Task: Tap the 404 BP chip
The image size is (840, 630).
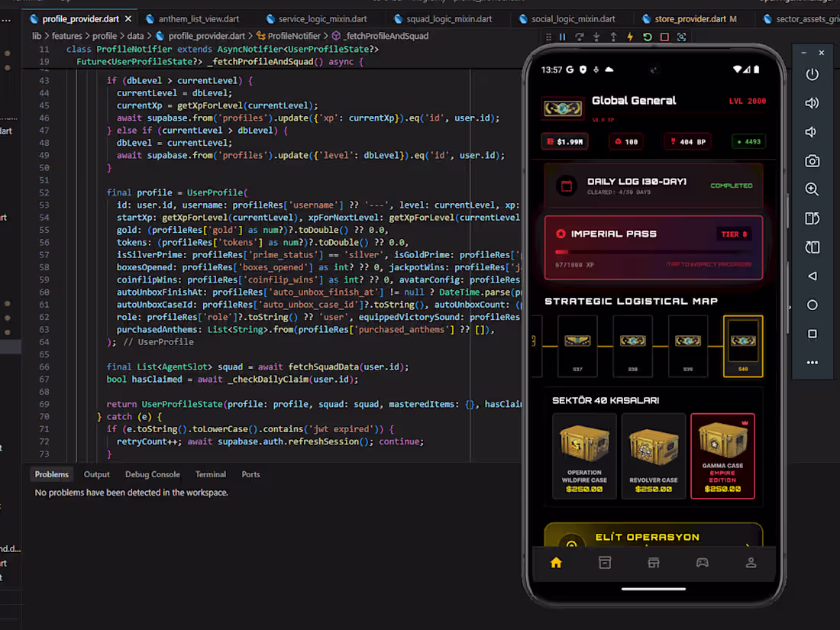Action: click(x=688, y=142)
